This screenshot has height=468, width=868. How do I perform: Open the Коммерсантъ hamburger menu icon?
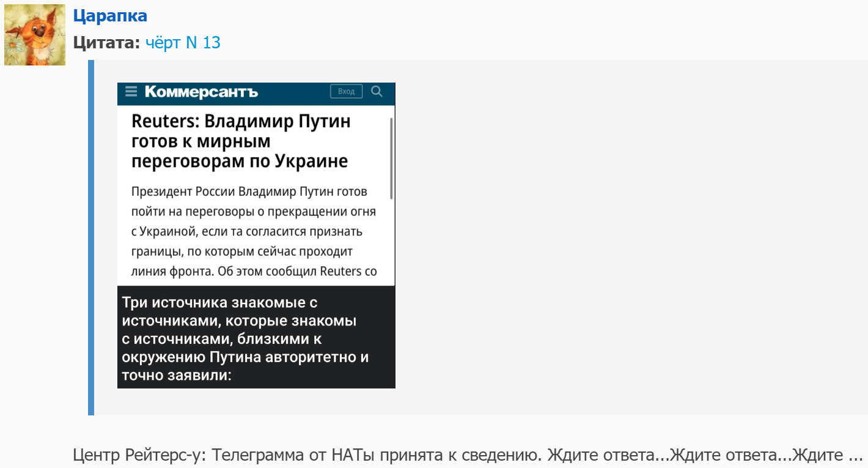click(x=131, y=92)
